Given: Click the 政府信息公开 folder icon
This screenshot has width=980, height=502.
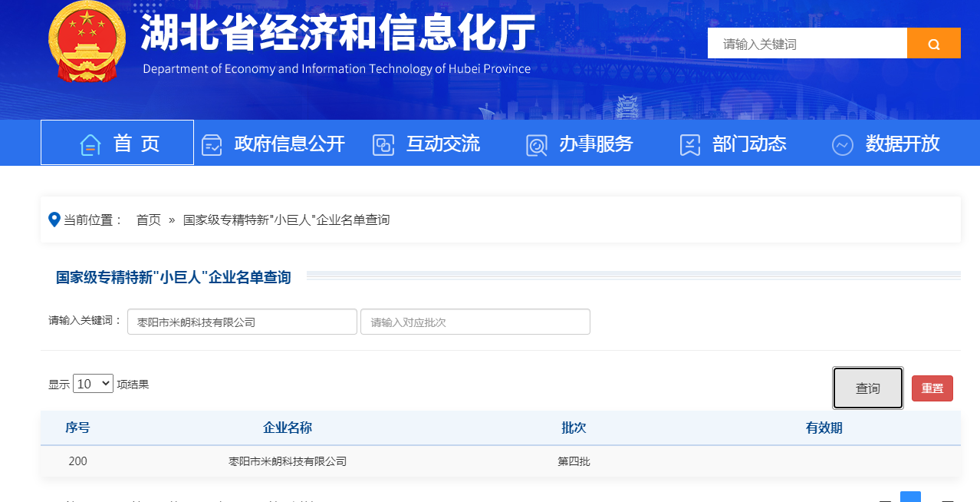Looking at the screenshot, I should click(212, 144).
